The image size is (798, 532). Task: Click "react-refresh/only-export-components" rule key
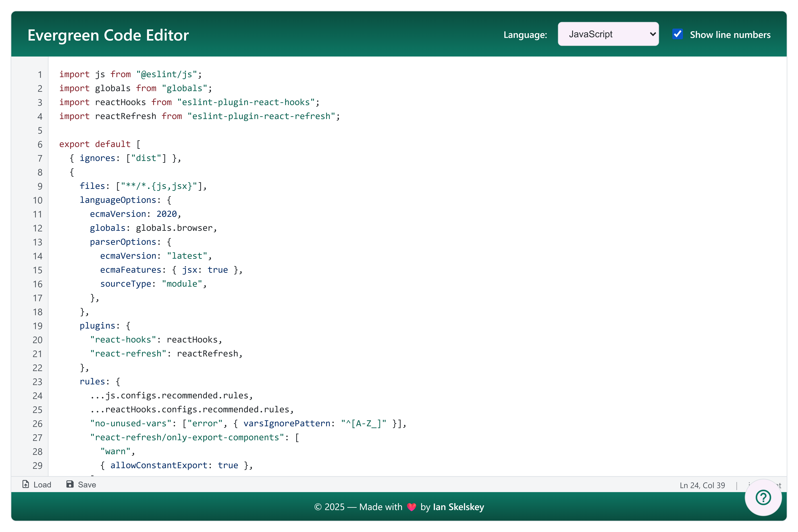coord(187,437)
